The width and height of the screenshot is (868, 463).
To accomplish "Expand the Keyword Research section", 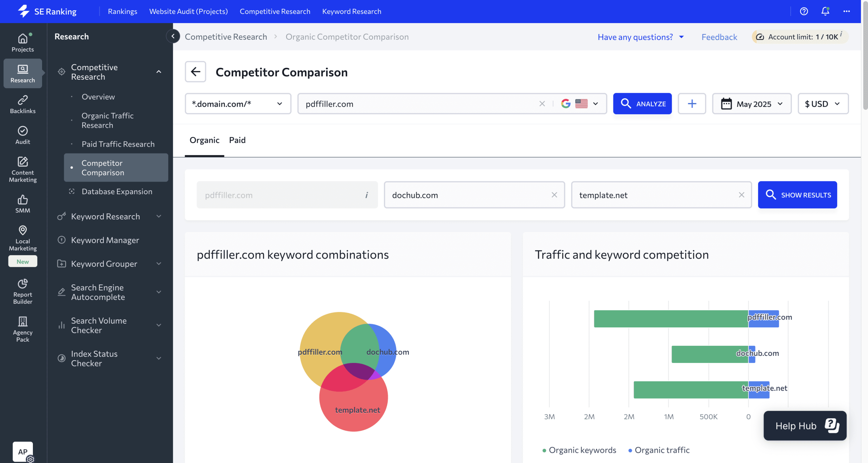I will click(159, 216).
